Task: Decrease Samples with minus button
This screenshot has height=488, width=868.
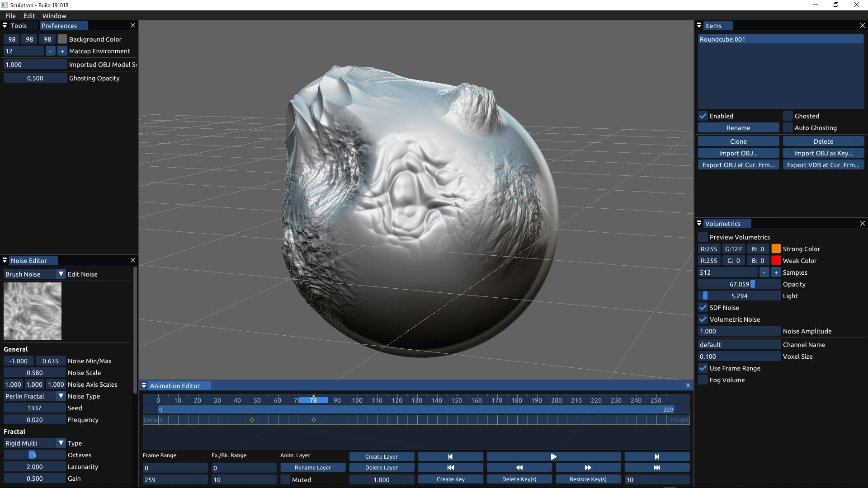Action: tap(764, 272)
